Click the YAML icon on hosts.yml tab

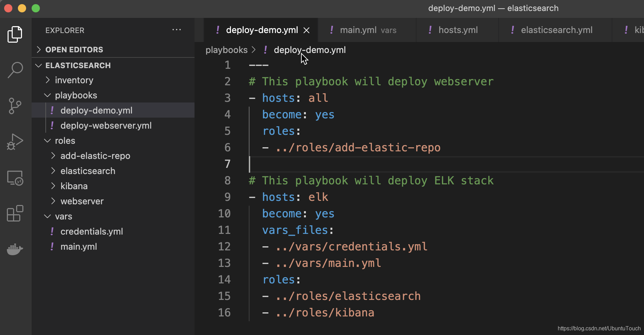pyautogui.click(x=430, y=30)
